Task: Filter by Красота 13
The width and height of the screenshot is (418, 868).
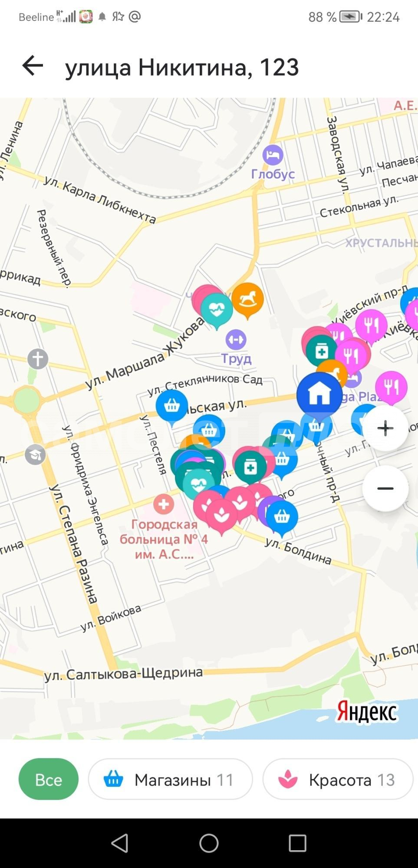Action: point(338,779)
